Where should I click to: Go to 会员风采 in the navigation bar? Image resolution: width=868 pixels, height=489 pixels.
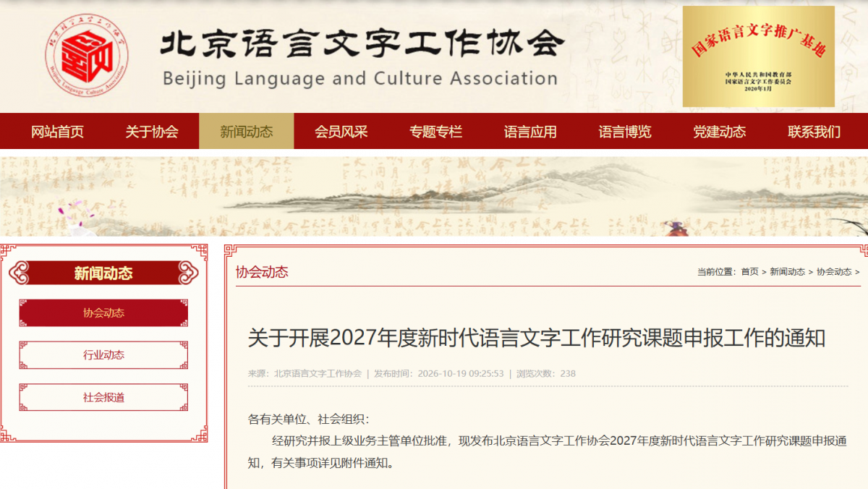coord(341,132)
